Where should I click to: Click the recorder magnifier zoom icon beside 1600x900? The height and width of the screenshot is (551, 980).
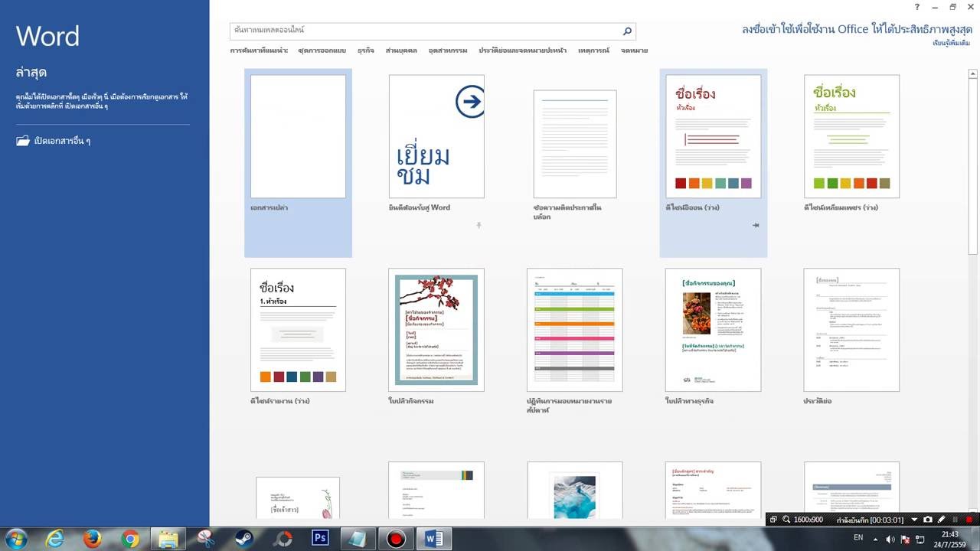tap(786, 520)
